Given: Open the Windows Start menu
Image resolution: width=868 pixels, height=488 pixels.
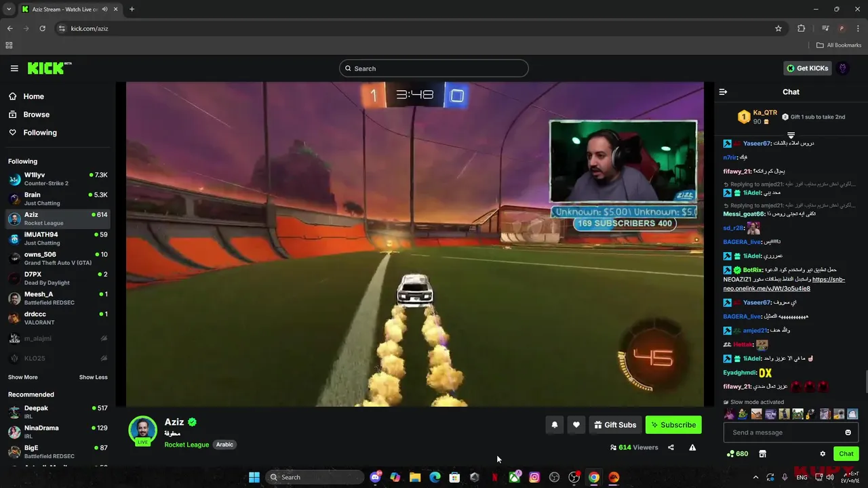Looking at the screenshot, I should point(254,477).
